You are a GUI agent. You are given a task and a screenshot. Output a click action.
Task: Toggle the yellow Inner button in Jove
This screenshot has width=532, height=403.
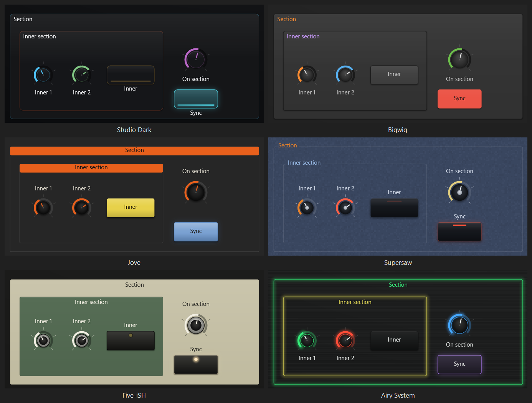(131, 208)
